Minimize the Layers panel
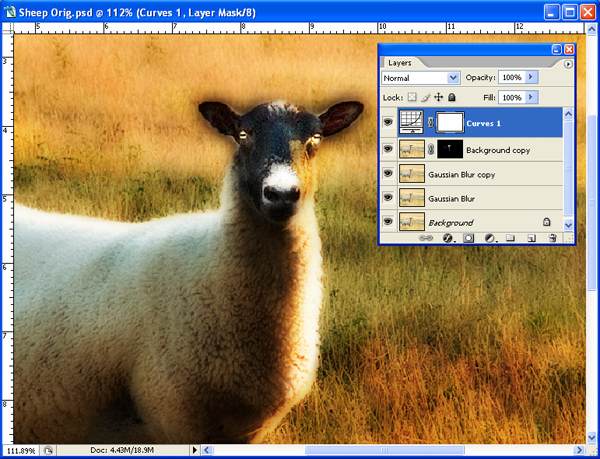 click(x=557, y=49)
